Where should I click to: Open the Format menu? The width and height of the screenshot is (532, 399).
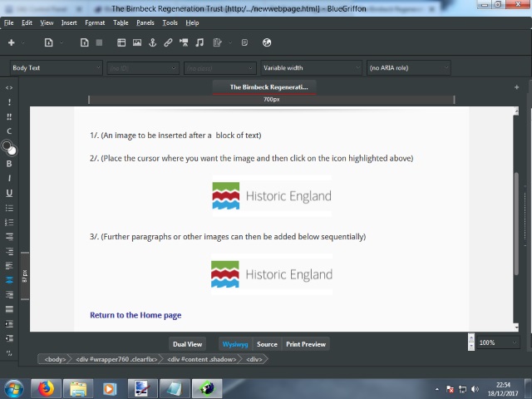point(95,22)
